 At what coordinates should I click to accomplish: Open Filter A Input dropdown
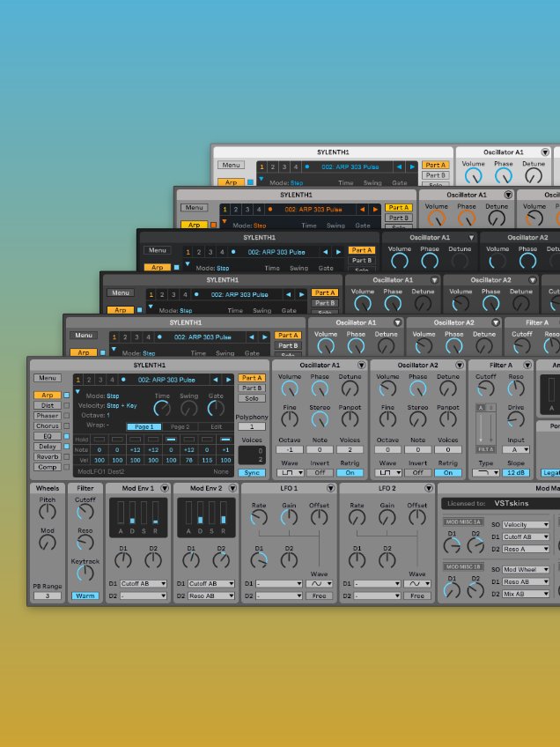(x=516, y=449)
